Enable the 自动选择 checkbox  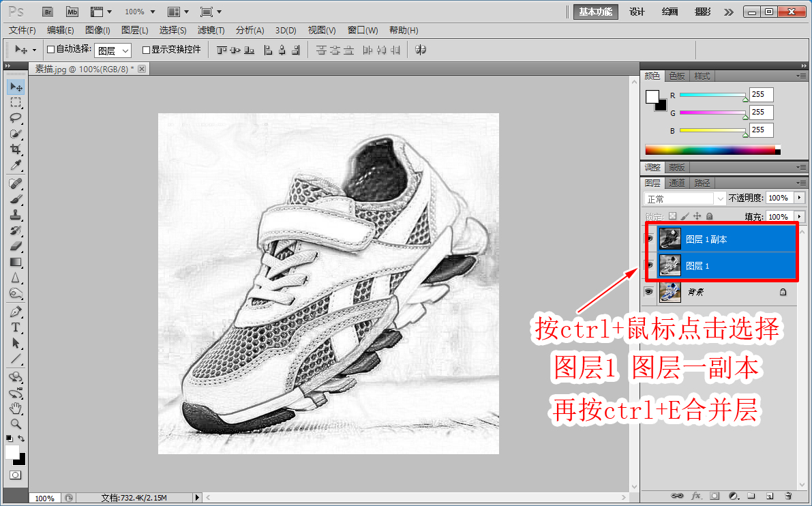click(x=50, y=50)
